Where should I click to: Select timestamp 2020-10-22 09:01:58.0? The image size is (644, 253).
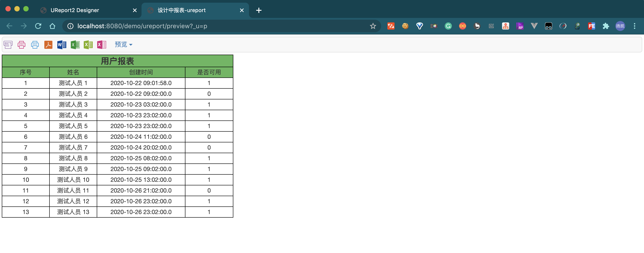(141, 83)
